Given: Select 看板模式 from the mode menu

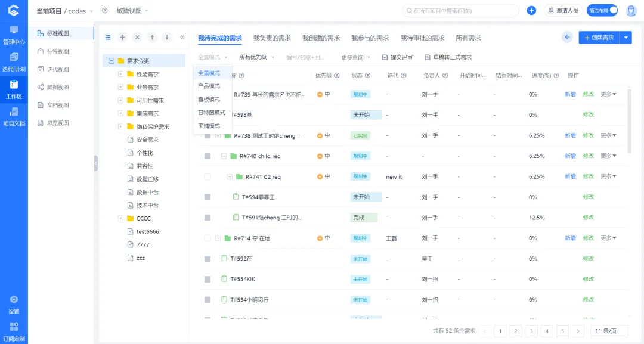Looking at the screenshot, I should (x=209, y=100).
